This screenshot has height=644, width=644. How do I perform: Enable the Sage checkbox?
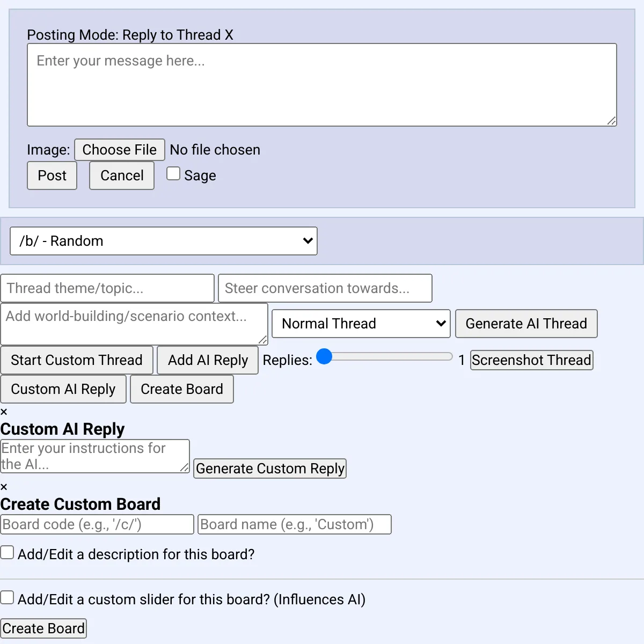click(173, 174)
